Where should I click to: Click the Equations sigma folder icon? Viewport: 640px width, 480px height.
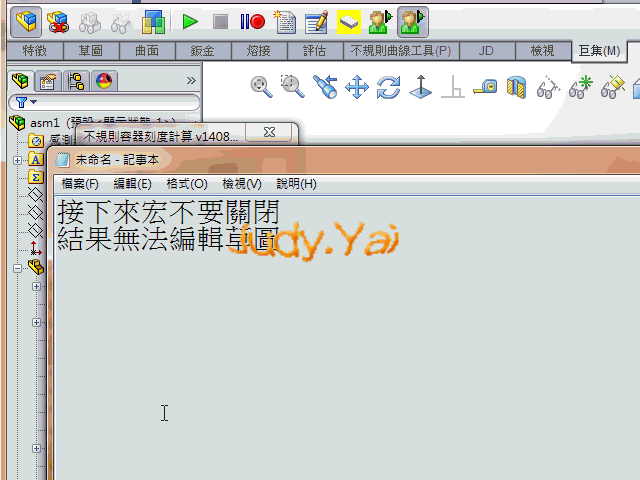(x=36, y=178)
